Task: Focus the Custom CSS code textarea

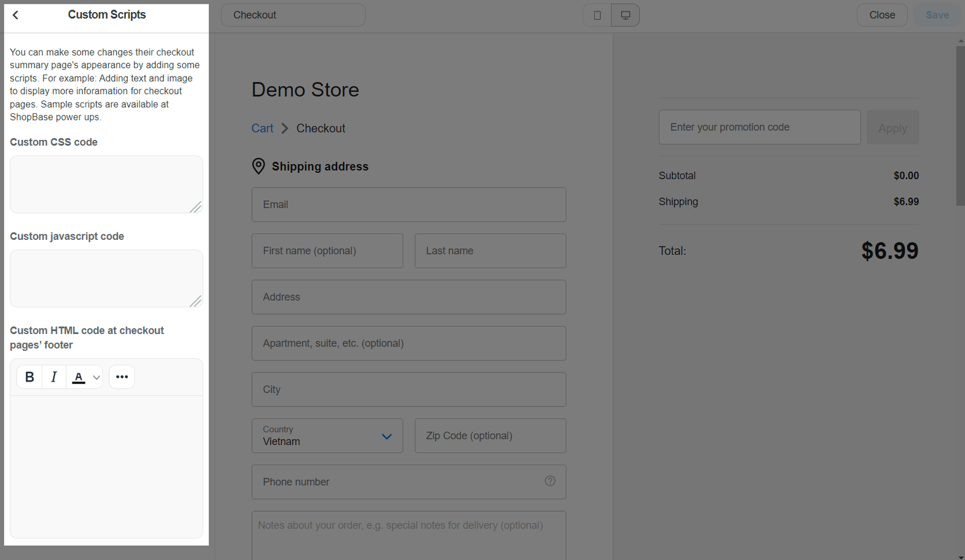Action: pyautogui.click(x=106, y=184)
